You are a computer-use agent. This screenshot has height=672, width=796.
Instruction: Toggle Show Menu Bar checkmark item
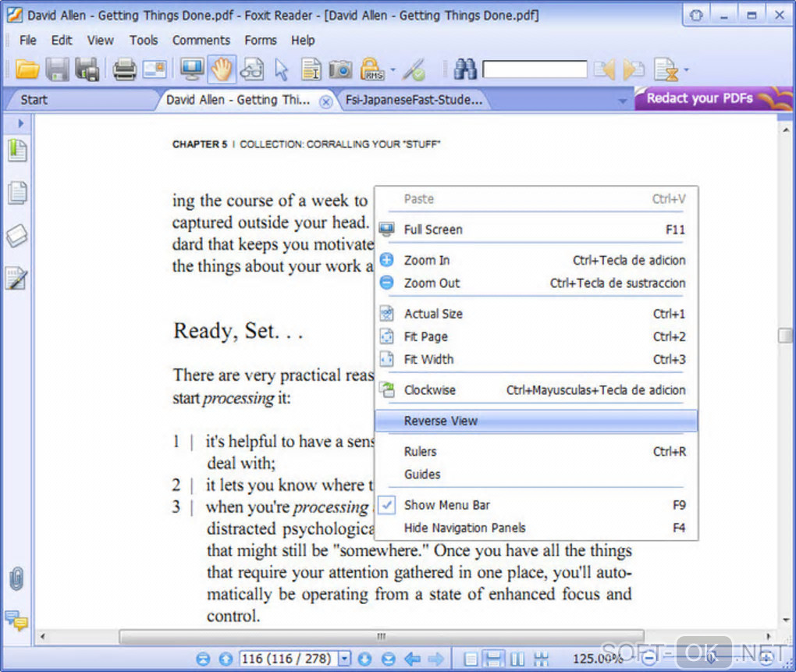tap(538, 505)
